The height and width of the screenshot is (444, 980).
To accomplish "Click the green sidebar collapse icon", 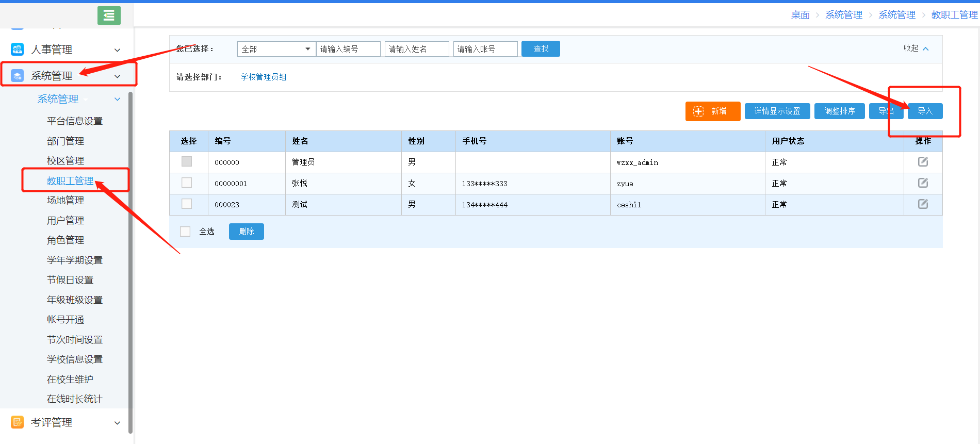I will [109, 15].
